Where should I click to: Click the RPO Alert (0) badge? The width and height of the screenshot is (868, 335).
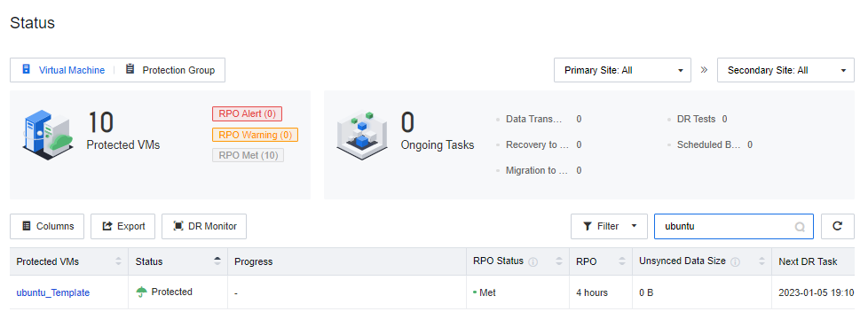(247, 113)
